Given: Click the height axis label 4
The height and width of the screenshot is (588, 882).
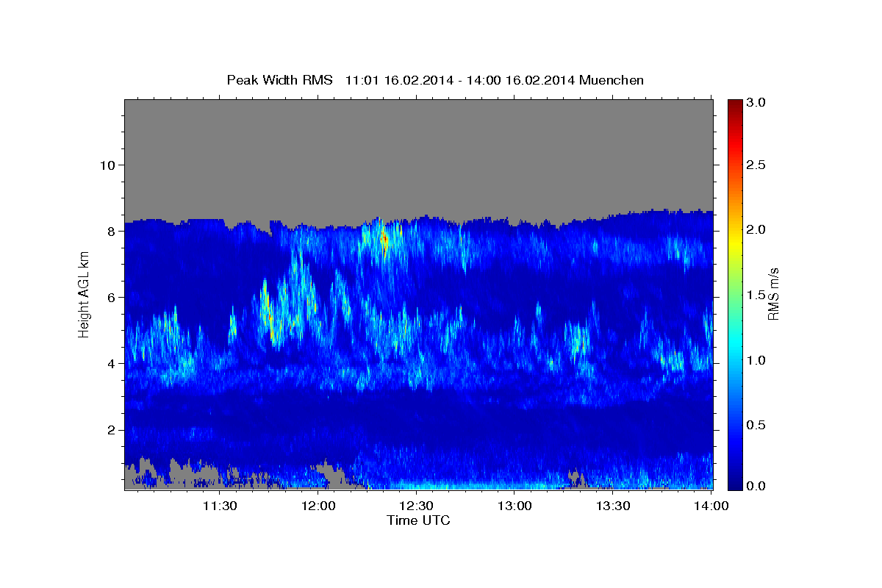Looking at the screenshot, I should pos(110,364).
